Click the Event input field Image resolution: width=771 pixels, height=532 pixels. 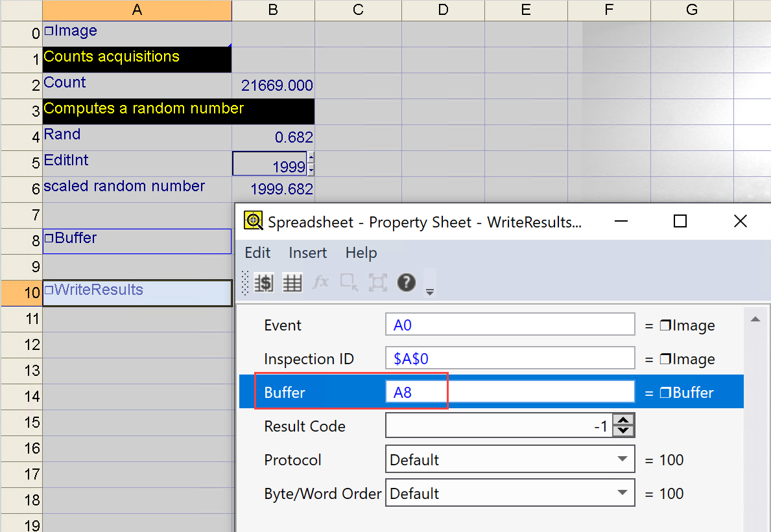tap(510, 325)
